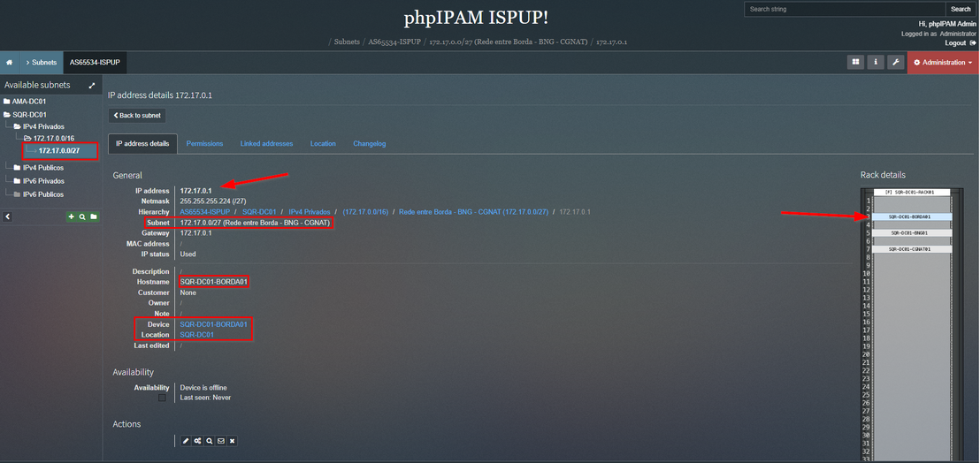Open the Administration dropdown menu

point(943,63)
